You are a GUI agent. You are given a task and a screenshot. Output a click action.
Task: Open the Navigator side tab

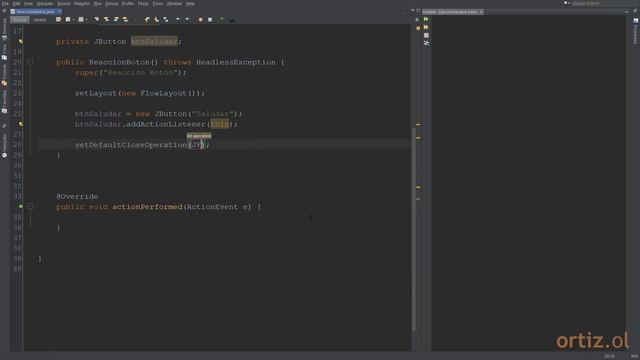pyautogui.click(x=4, y=146)
